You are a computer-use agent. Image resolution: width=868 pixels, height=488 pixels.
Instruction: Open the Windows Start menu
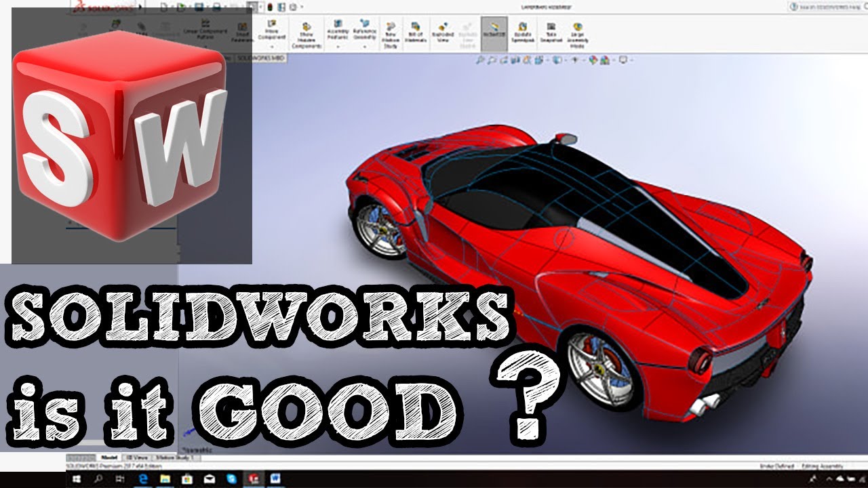(76, 479)
